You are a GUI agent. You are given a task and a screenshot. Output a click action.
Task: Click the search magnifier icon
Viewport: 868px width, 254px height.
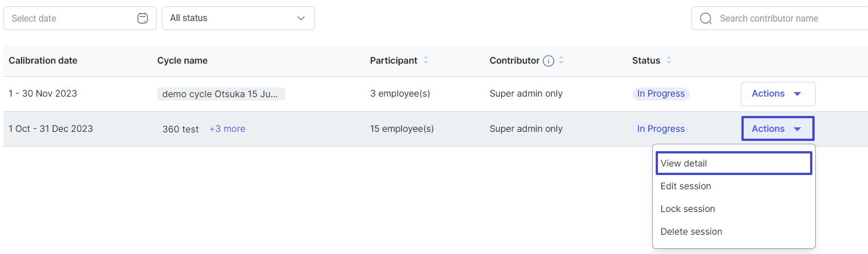[706, 18]
